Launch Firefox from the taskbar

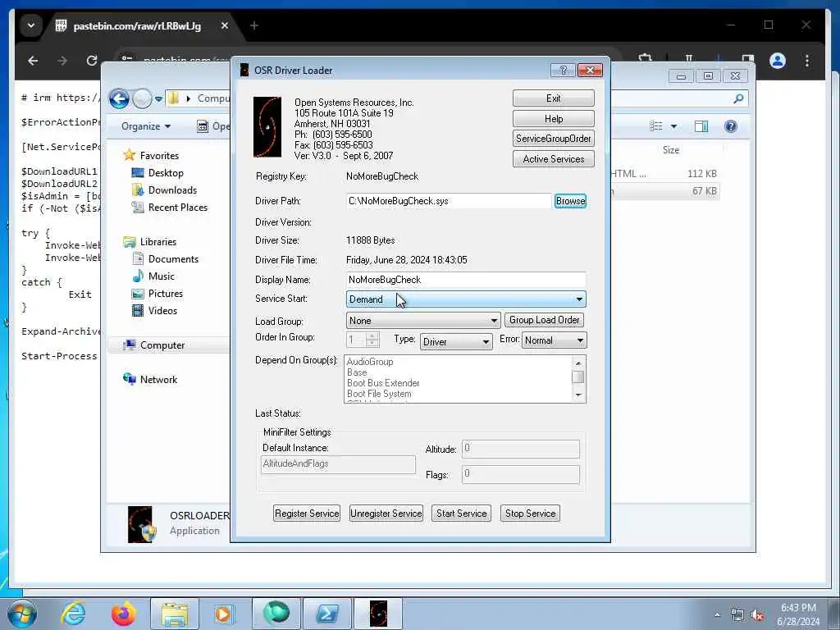(x=124, y=614)
